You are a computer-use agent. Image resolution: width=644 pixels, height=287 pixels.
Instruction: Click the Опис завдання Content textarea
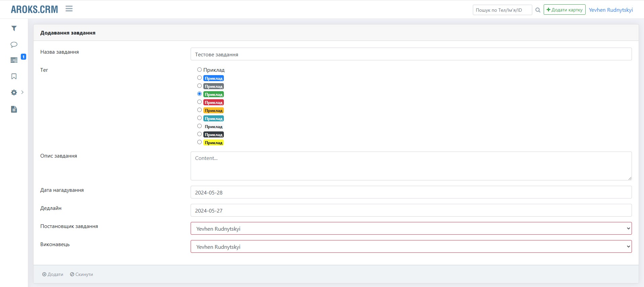coord(411,166)
